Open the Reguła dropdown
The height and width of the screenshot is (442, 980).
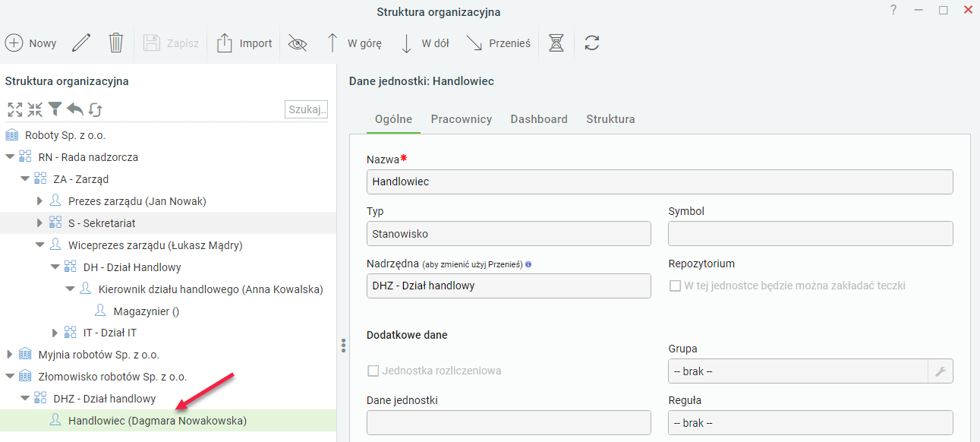click(811, 423)
